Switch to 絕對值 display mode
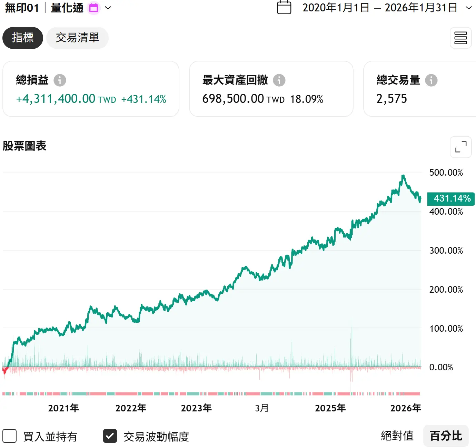The height and width of the screenshot is (448, 476). pos(397,436)
